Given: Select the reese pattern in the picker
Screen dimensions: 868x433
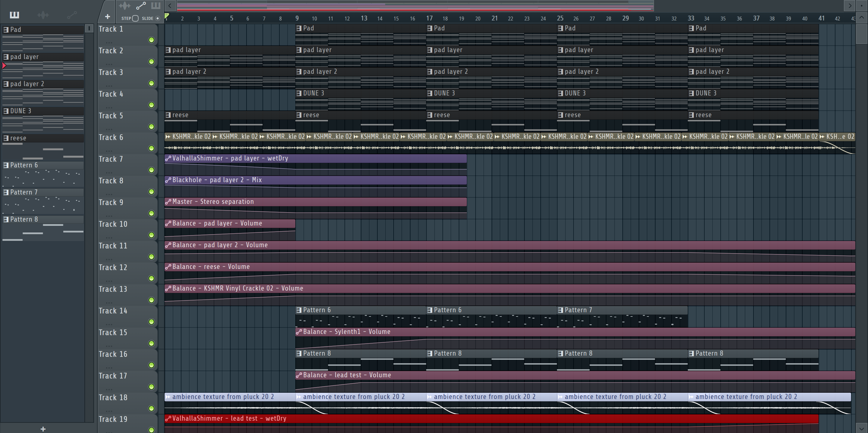Looking at the screenshot, I should [18, 139].
